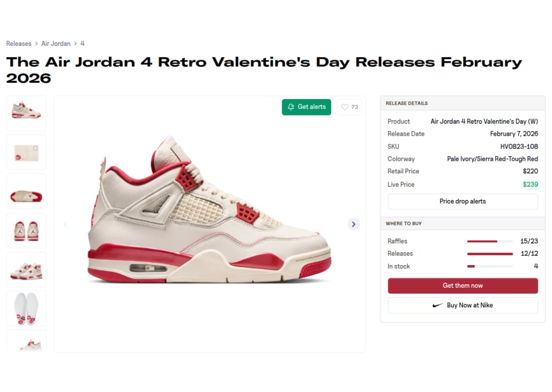
Task: Navigate to the Air Jordan breadcrumb
Action: tap(56, 43)
